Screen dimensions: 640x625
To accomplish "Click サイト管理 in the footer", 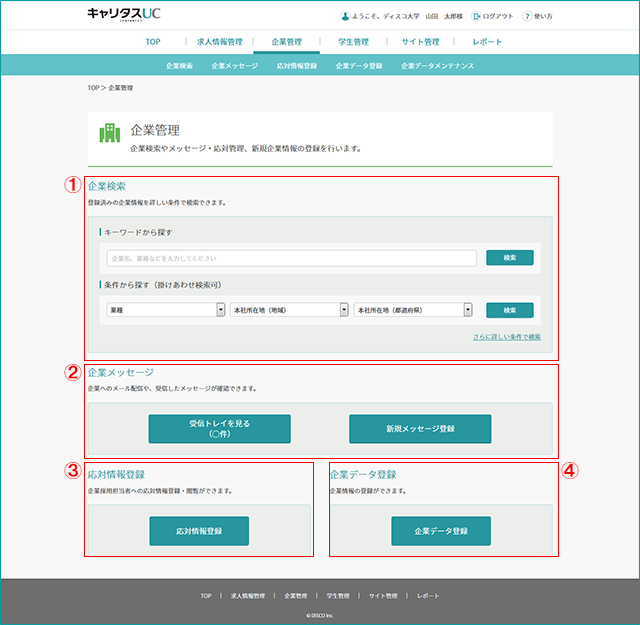I will click(x=383, y=596).
